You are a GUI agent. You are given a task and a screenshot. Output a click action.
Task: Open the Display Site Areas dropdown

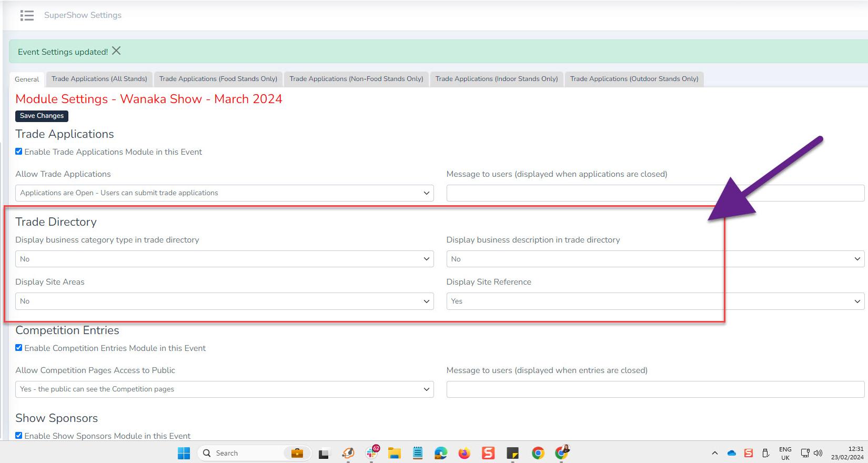pyautogui.click(x=224, y=301)
